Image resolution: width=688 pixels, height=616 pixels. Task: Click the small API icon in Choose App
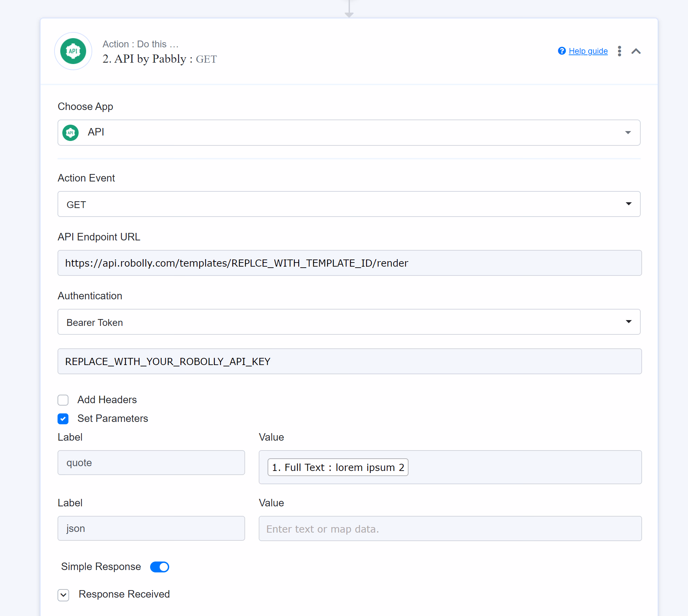[x=70, y=132]
